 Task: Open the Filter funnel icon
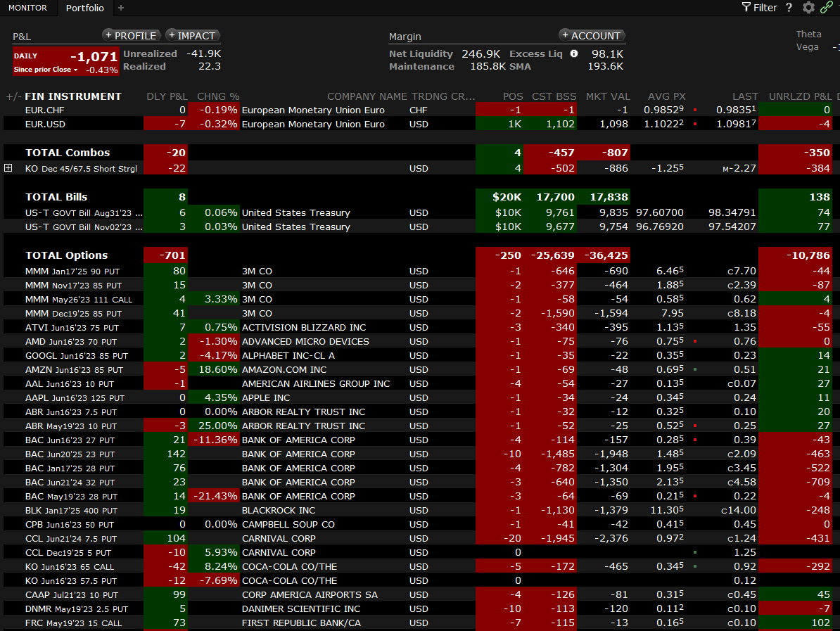(x=746, y=8)
